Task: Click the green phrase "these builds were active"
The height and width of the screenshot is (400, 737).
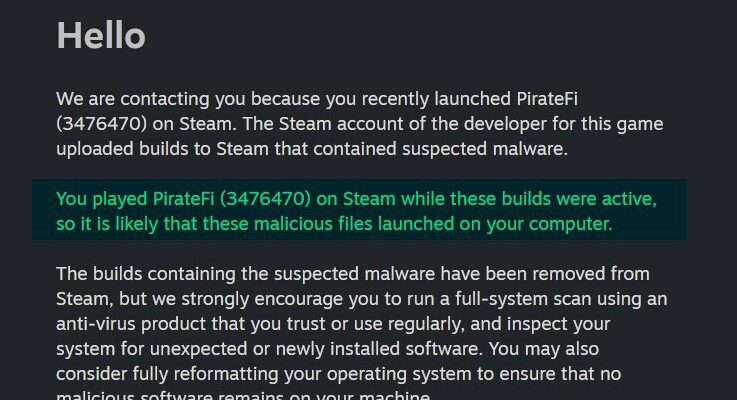Action: (548, 199)
